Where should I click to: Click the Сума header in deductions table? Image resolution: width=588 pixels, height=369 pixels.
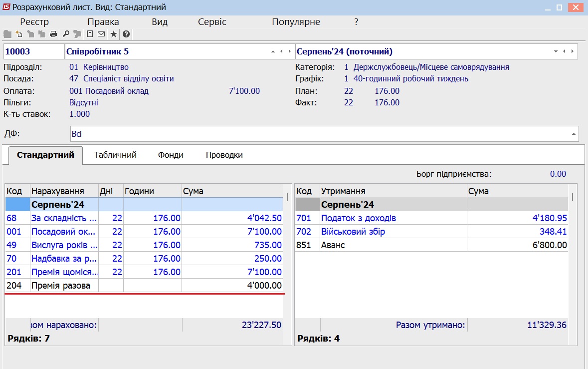coord(518,191)
